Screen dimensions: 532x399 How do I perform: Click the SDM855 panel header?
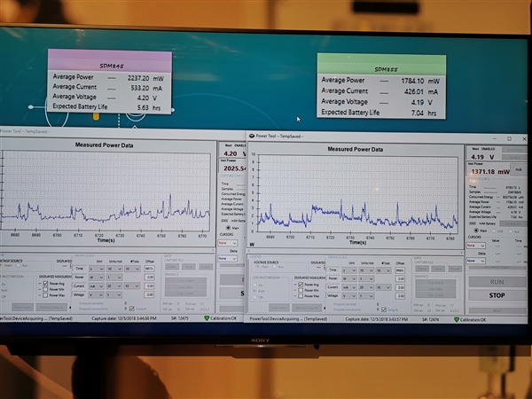pyautogui.click(x=381, y=65)
